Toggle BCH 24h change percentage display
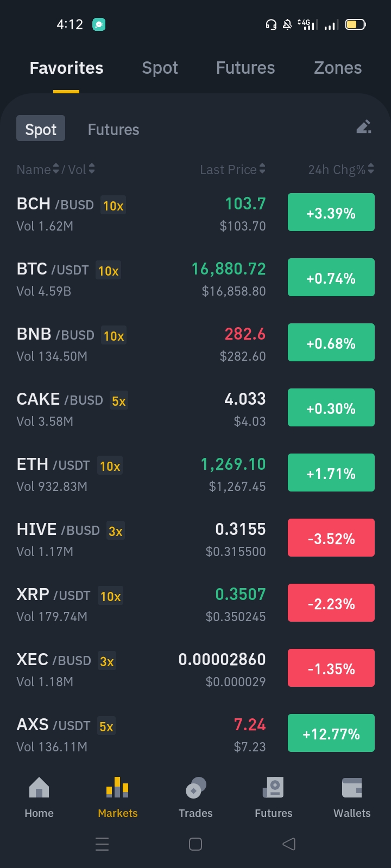The width and height of the screenshot is (391, 868). tap(331, 212)
